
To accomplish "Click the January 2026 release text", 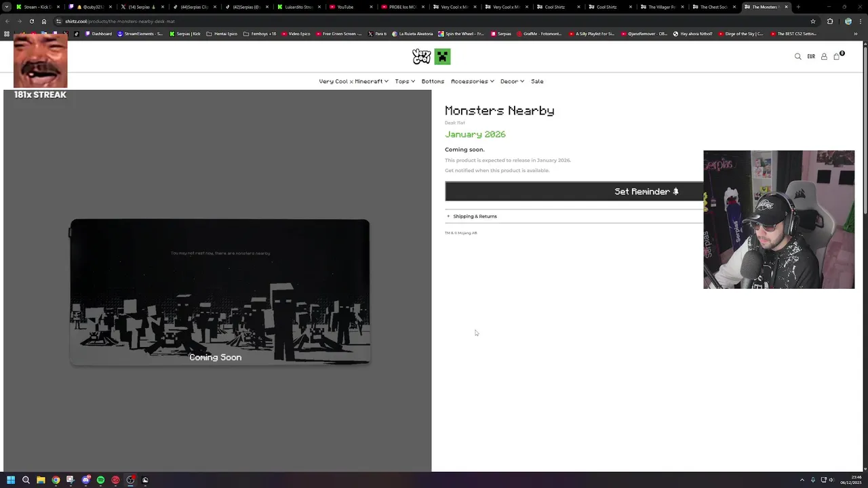I will point(475,134).
